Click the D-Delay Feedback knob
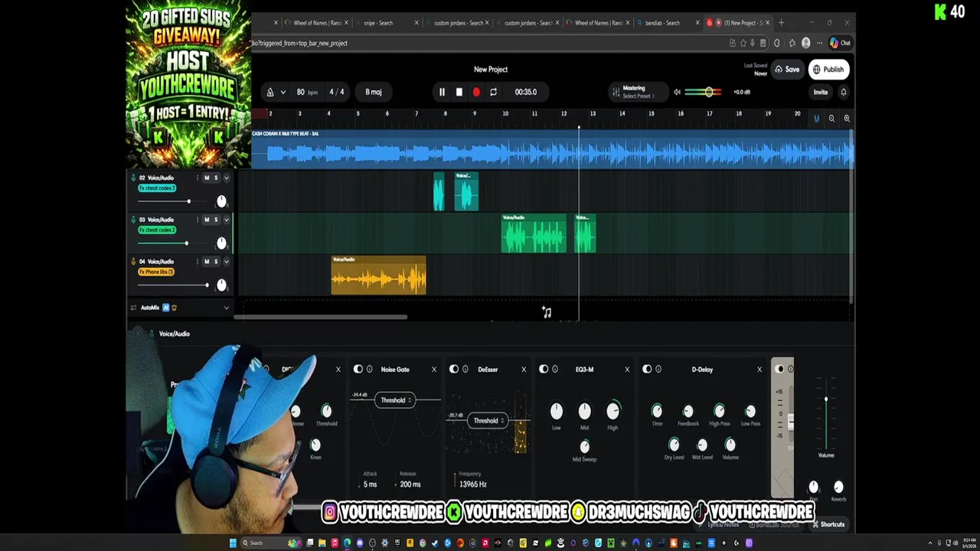 (x=688, y=412)
